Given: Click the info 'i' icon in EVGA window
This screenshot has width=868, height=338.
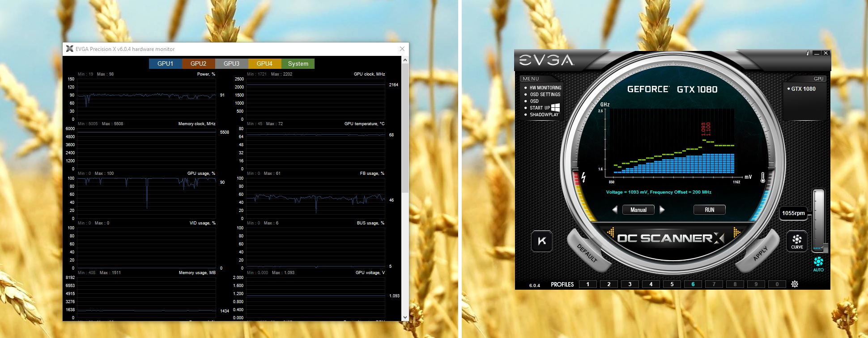Looking at the screenshot, I should click(808, 53).
